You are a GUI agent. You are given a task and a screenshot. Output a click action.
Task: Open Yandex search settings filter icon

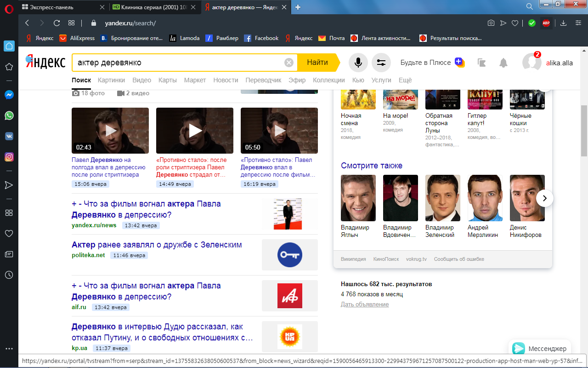(x=381, y=63)
